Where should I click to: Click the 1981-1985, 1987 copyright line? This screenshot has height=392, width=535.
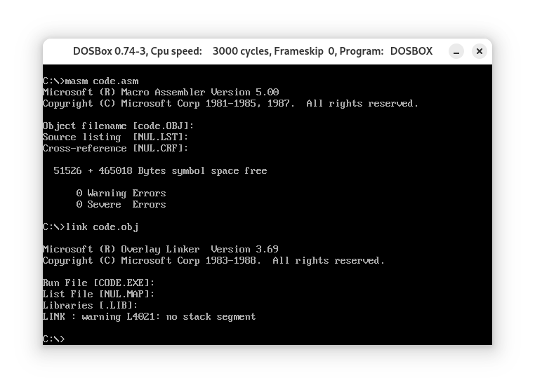[x=230, y=104]
